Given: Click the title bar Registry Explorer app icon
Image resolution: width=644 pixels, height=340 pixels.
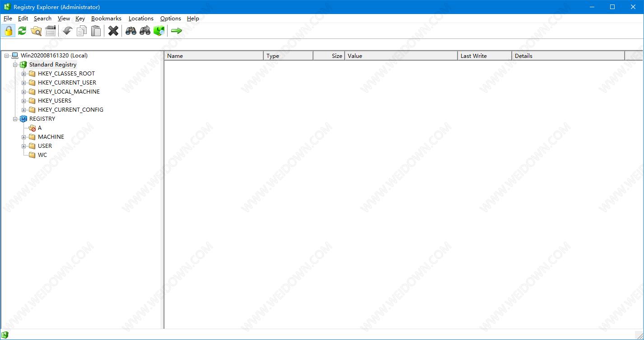Looking at the screenshot, I should (7, 7).
